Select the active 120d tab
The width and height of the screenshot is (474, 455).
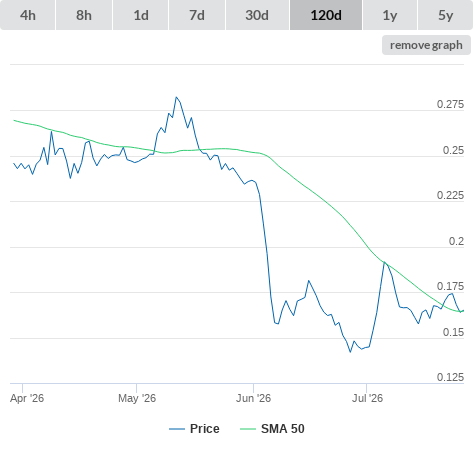326,15
